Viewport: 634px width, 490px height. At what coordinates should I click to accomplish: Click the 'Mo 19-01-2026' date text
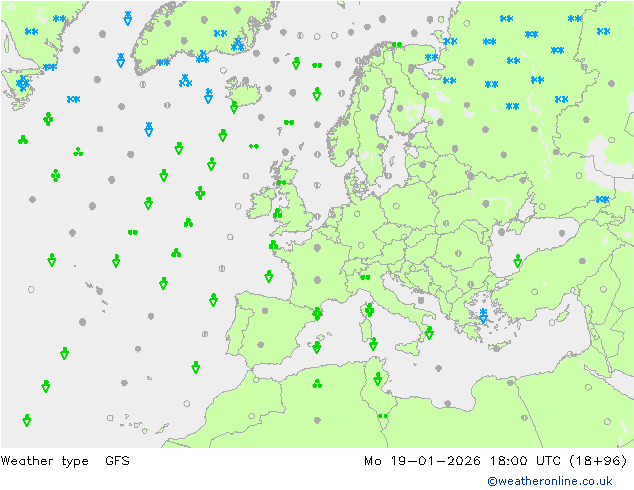tap(422, 461)
